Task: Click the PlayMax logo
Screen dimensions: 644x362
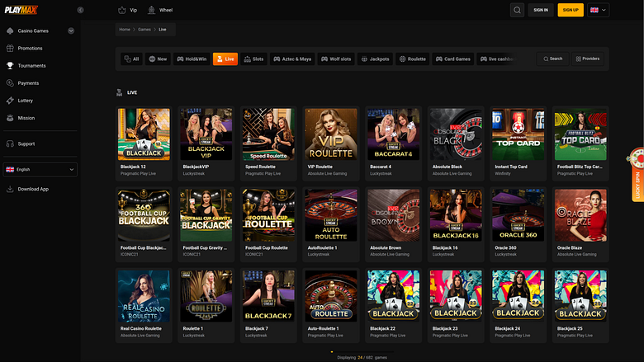Action: [21, 10]
